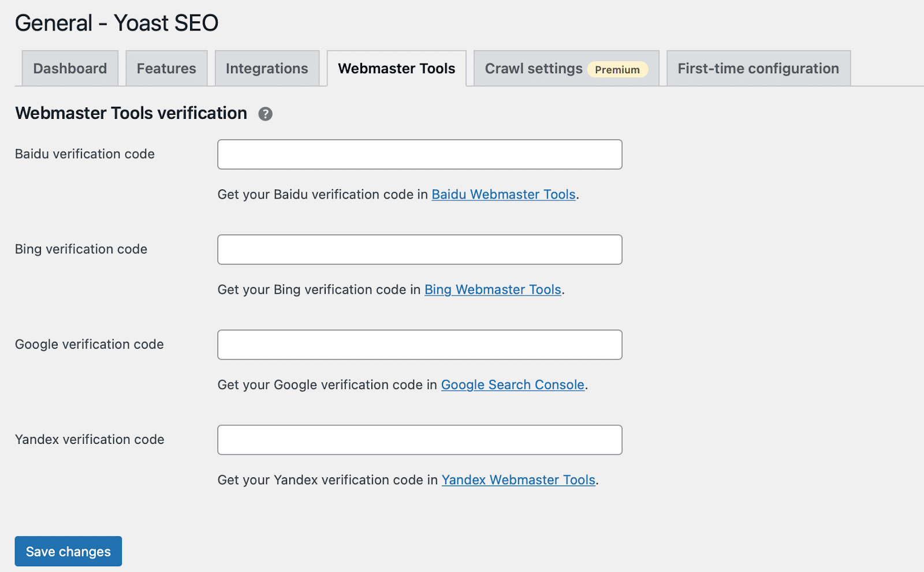Image resolution: width=924 pixels, height=572 pixels.
Task: Select the Webmaster Tools tab
Action: point(396,68)
